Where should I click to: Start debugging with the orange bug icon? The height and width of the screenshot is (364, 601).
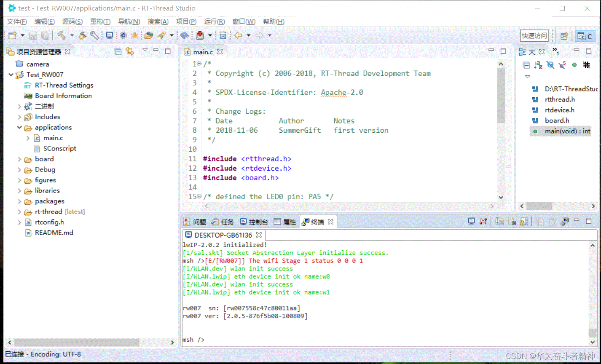(x=134, y=36)
